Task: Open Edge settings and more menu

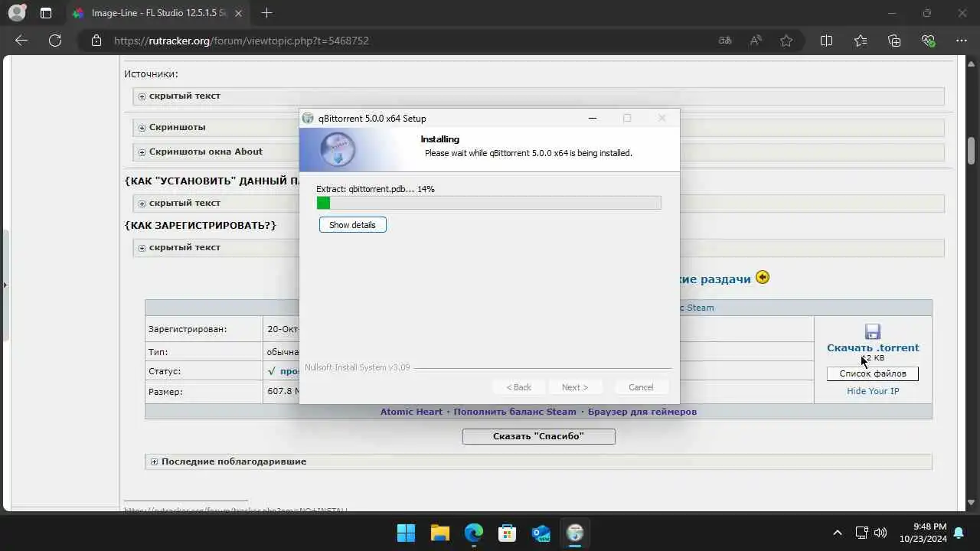Action: tap(962, 41)
